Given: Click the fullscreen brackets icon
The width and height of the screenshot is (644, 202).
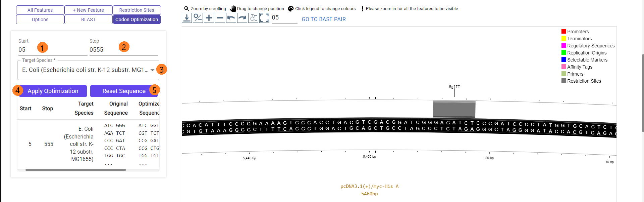Looking at the screenshot, I should (x=264, y=18).
